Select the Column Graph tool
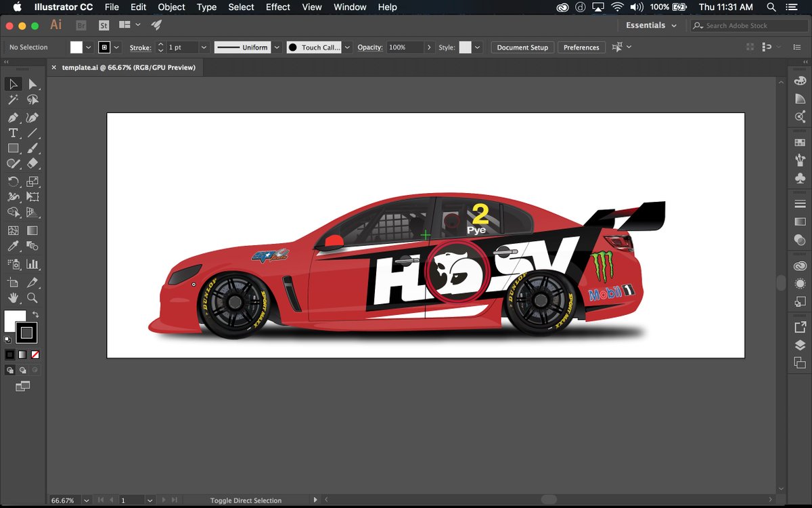 point(32,264)
